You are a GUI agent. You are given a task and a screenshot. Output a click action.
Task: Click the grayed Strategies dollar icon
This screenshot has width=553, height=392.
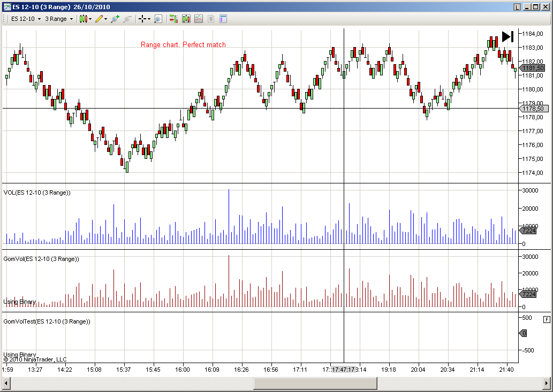point(211,19)
